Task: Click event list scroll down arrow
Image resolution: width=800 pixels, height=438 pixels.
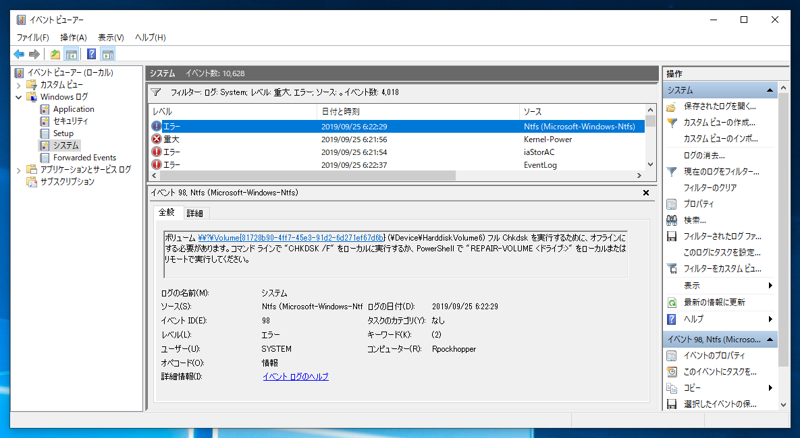Action: pyautogui.click(x=650, y=164)
